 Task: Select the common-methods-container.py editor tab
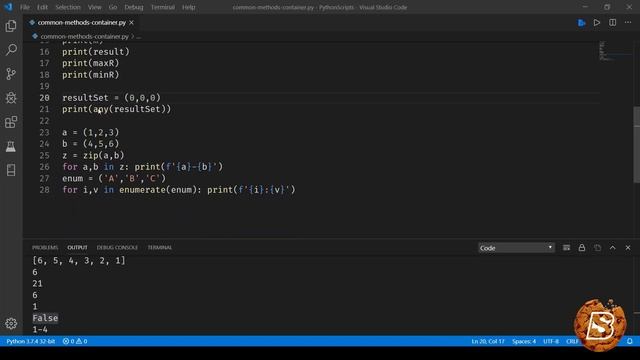click(x=81, y=22)
